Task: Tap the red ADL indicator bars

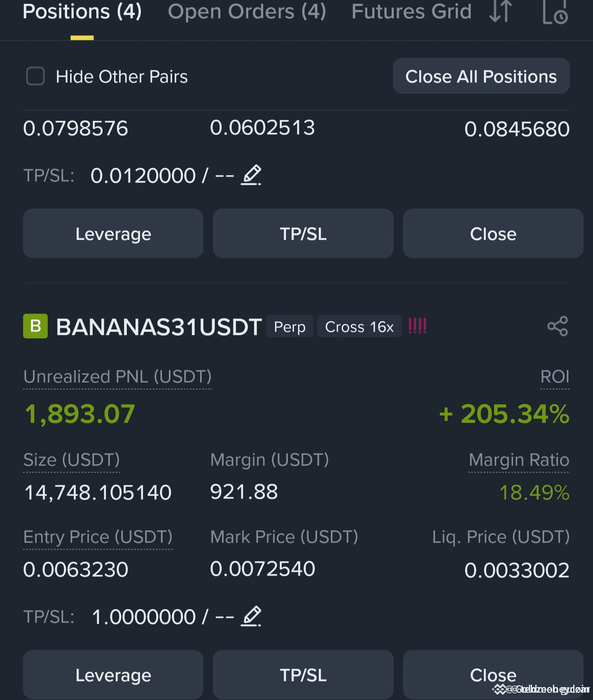Action: 417,326
